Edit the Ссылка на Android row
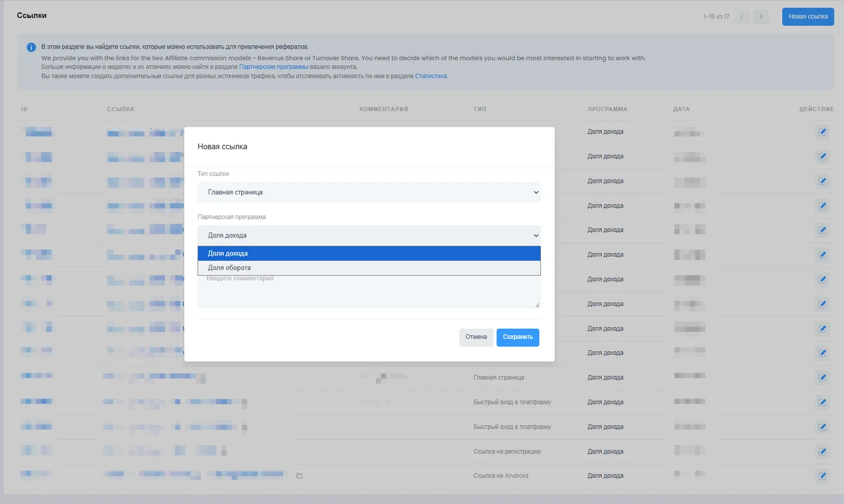The width and height of the screenshot is (844, 504). coord(822,476)
